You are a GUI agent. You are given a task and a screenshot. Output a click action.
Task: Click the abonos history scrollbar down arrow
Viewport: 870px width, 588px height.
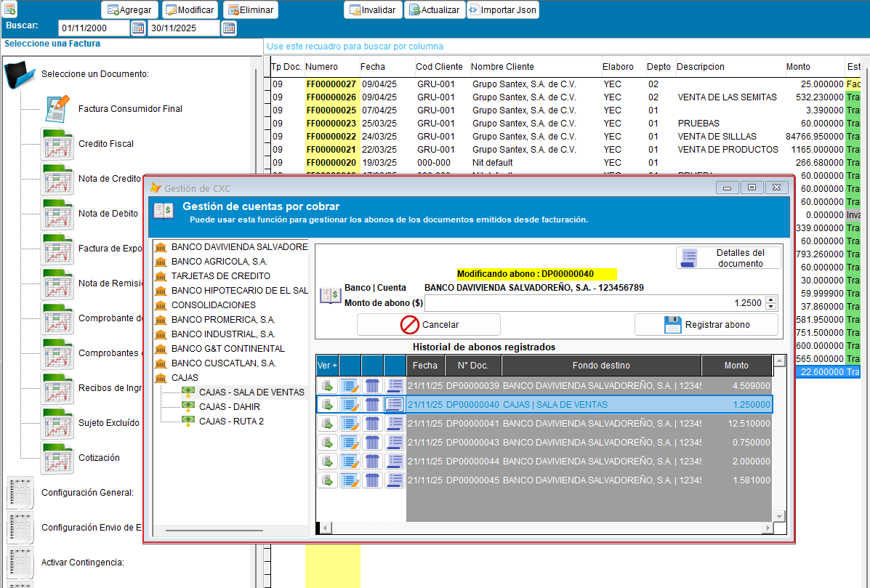(x=779, y=517)
